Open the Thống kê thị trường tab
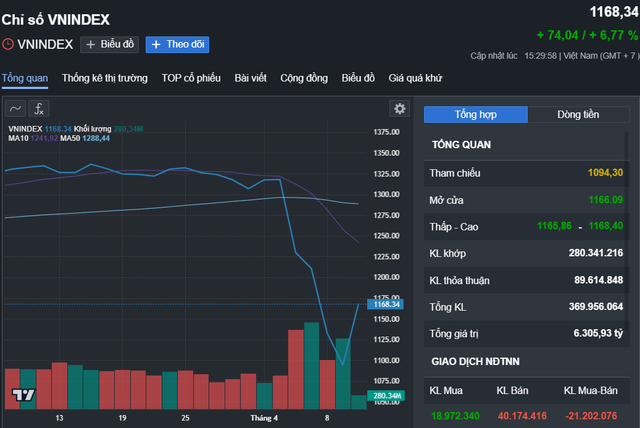640x428 pixels. (x=105, y=78)
